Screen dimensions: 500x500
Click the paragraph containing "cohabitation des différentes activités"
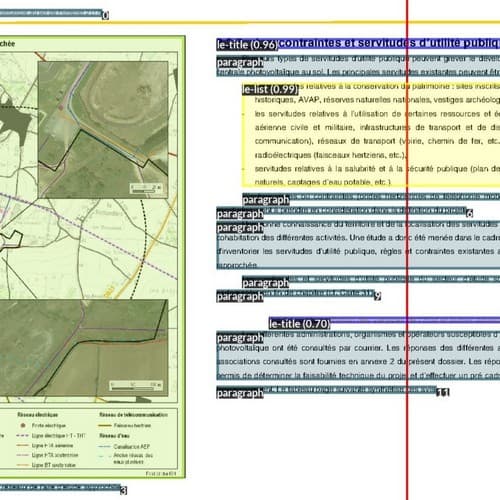358,245
